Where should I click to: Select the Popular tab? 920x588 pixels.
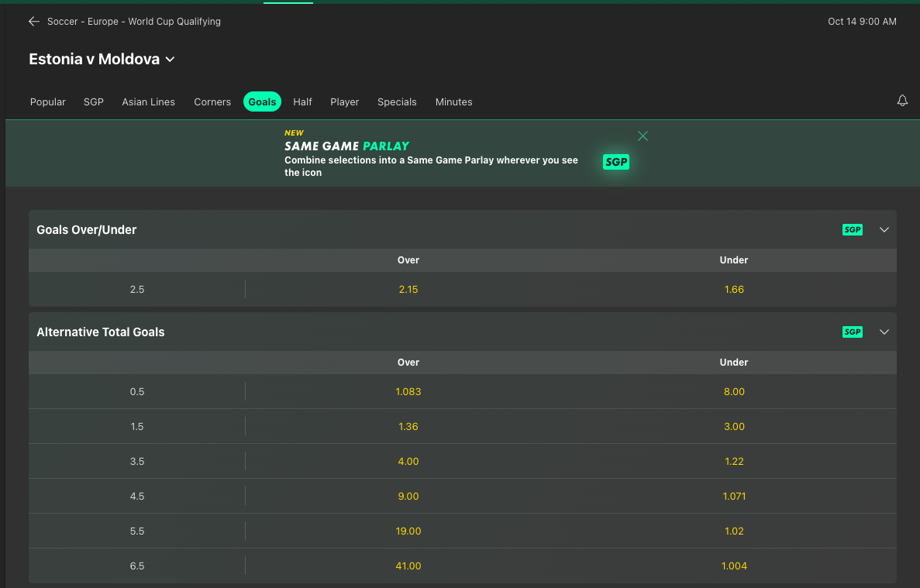(48, 102)
